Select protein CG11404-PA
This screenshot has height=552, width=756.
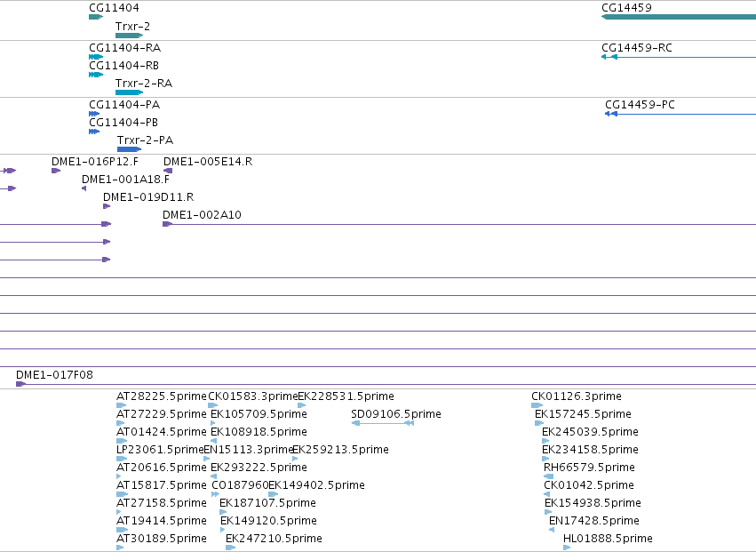point(124,105)
